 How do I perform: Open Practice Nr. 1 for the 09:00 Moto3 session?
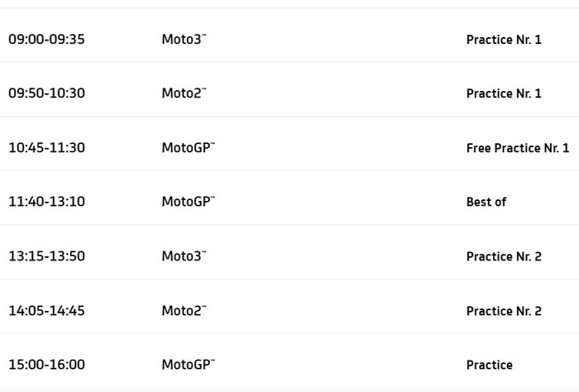[504, 39]
